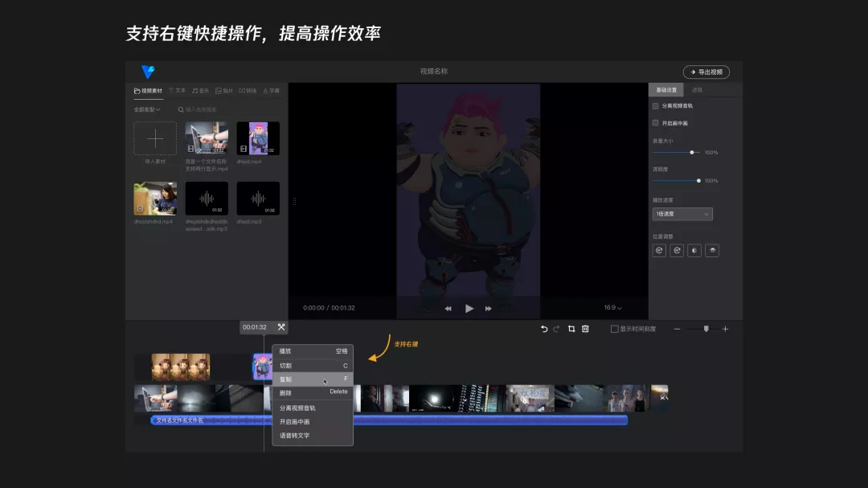
Task: Select the dhsjdshdkd.mp4 thumbnail
Action: [155, 199]
